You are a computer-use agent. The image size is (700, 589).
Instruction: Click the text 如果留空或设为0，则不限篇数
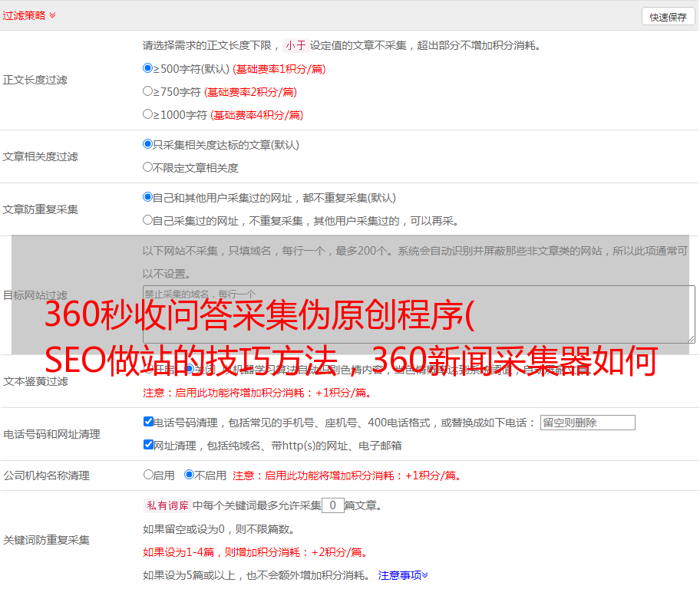[x=219, y=529]
